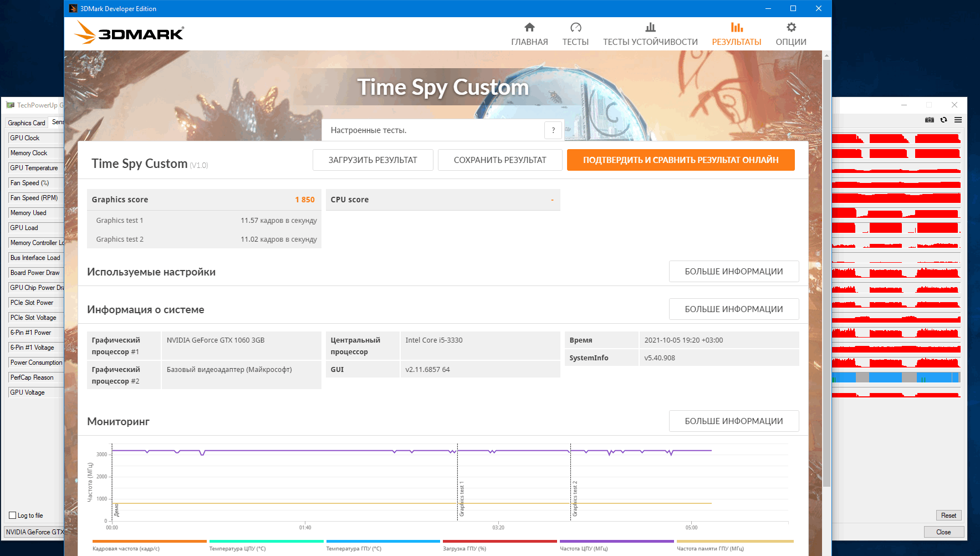Click the gauge icon above ТЕСТЫ
The image size is (980, 556).
click(x=575, y=27)
